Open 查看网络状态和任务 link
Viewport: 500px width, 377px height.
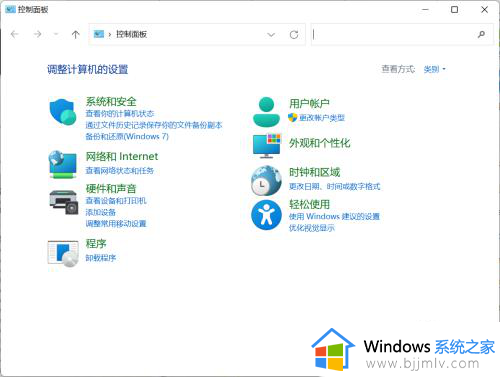tap(120, 171)
